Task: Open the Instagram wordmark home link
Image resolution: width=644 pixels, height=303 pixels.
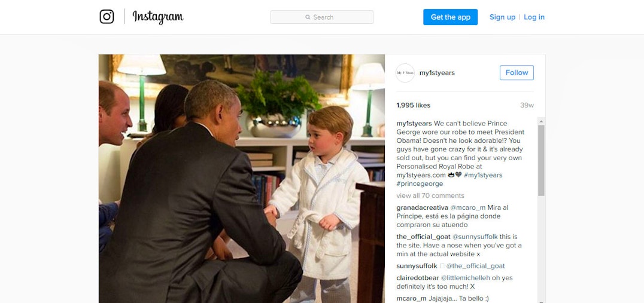Action: pyautogui.click(x=158, y=17)
